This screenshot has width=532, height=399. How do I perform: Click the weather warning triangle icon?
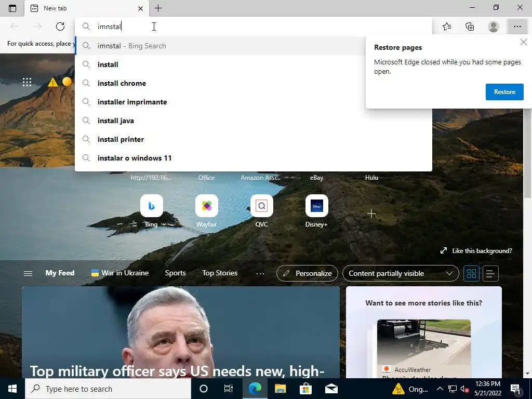tap(52, 82)
